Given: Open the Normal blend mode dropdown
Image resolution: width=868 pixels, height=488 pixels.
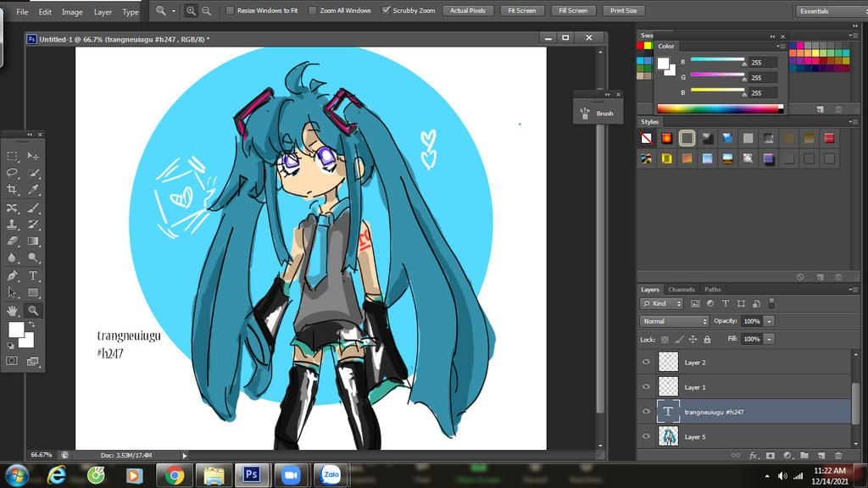Looking at the screenshot, I should coord(674,321).
